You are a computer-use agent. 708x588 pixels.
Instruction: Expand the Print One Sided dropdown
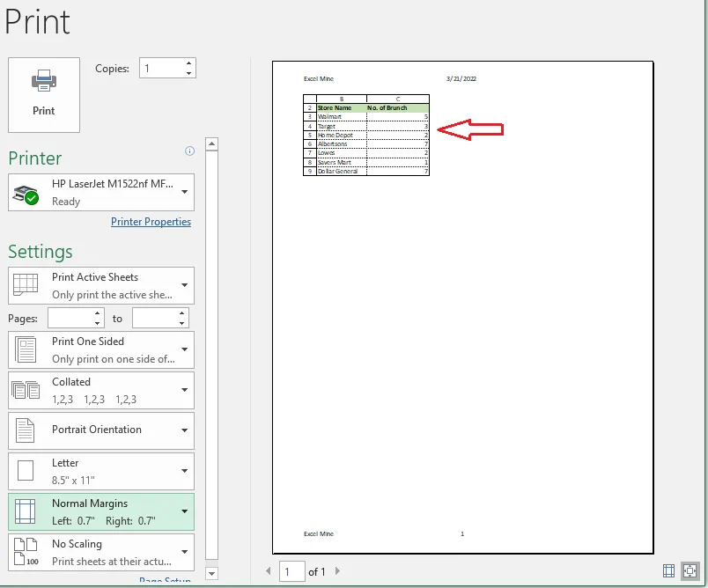click(x=101, y=350)
